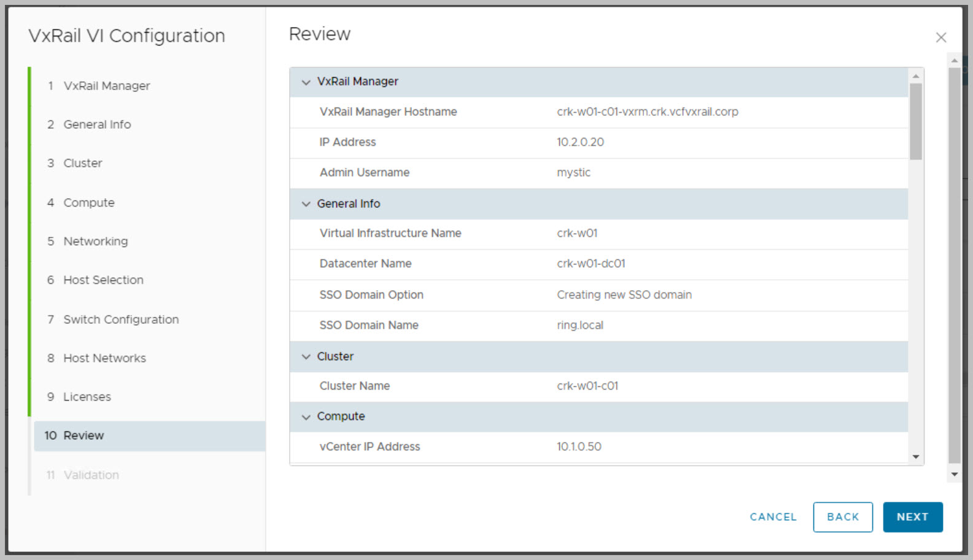Click the review table scroll up arrow
Viewport: 973px width, 560px height.
[x=915, y=77]
